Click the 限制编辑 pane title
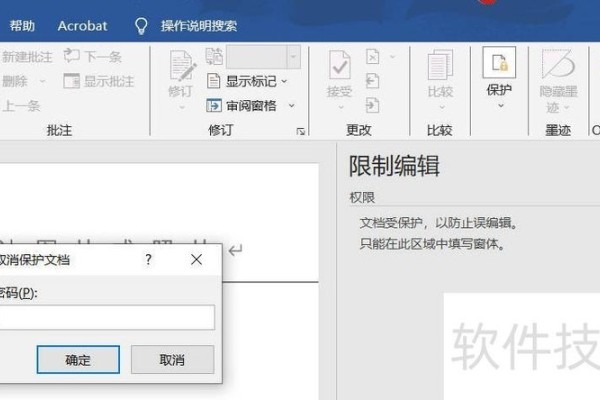Viewport: 600px width, 400px height. 394,166
